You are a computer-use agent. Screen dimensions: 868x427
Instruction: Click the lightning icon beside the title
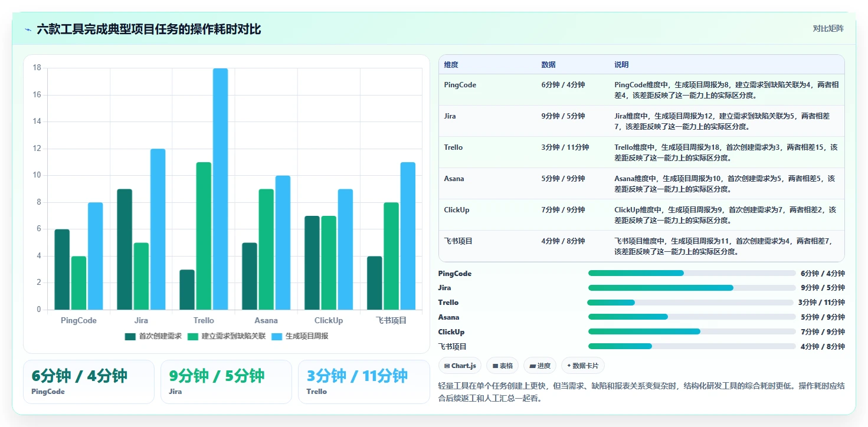(28, 29)
